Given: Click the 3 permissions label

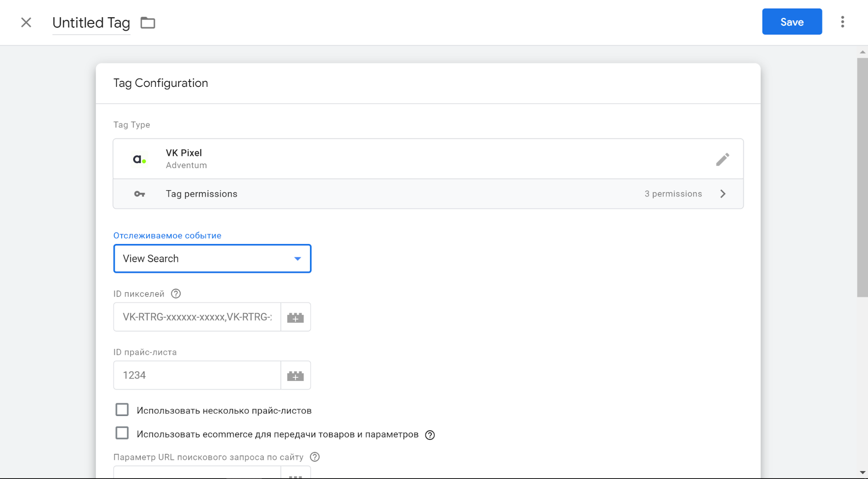Looking at the screenshot, I should [x=673, y=194].
